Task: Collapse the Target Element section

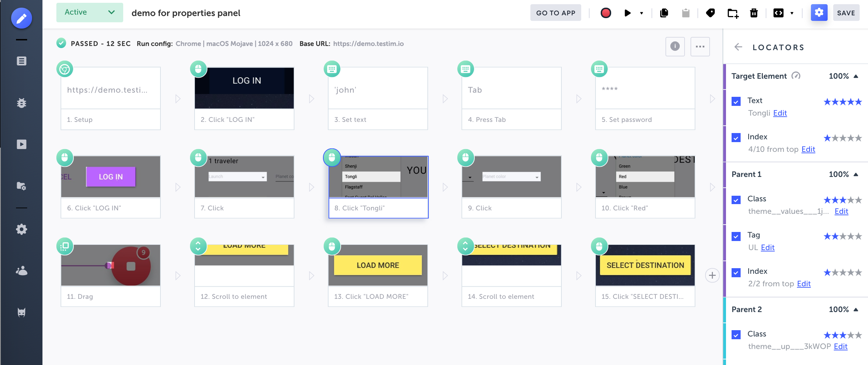Action: click(856, 76)
